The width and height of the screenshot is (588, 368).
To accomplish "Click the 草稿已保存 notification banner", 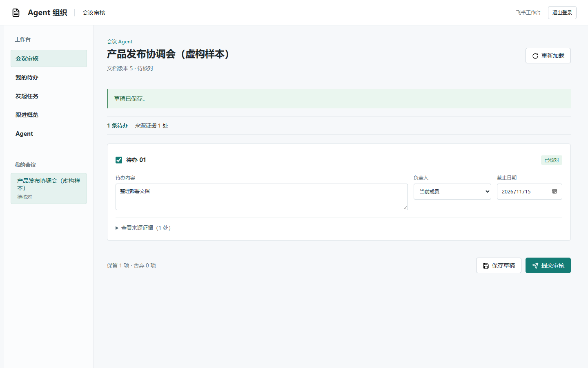I will point(339,99).
